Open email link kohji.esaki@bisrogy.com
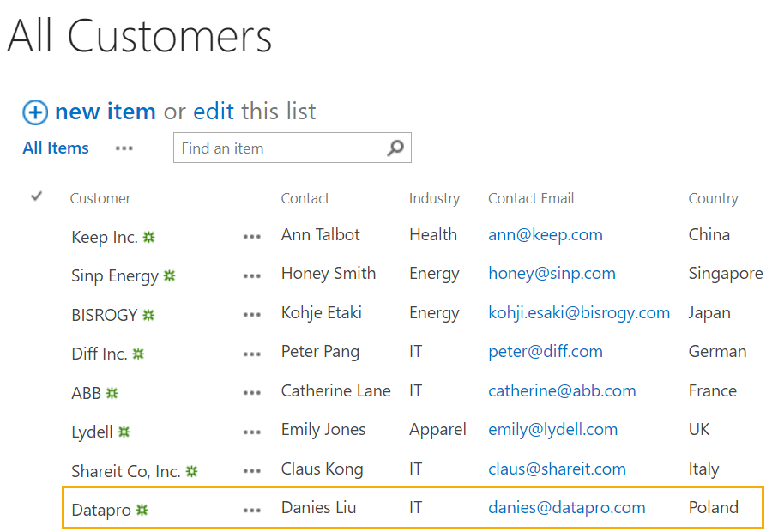 (579, 313)
